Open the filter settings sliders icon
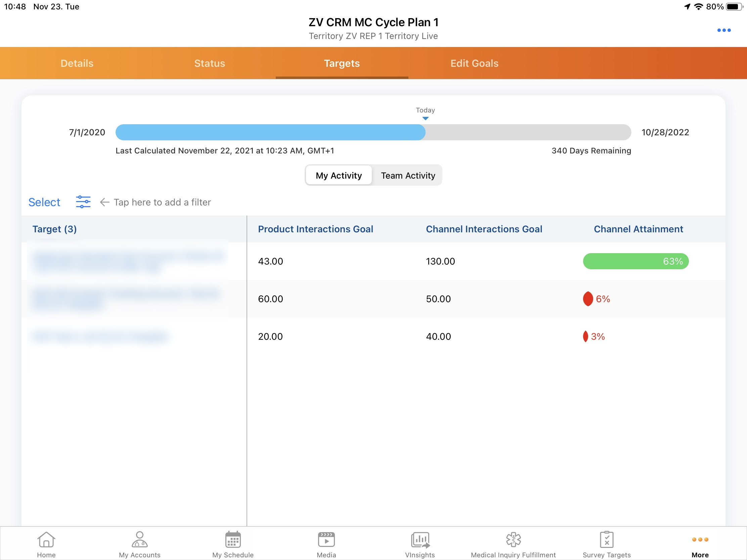The width and height of the screenshot is (747, 560). [x=83, y=202]
